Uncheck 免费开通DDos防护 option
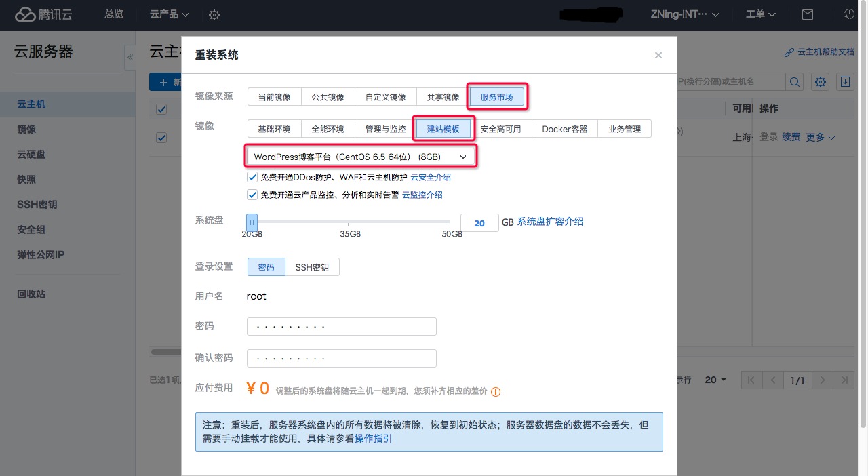 click(x=252, y=177)
